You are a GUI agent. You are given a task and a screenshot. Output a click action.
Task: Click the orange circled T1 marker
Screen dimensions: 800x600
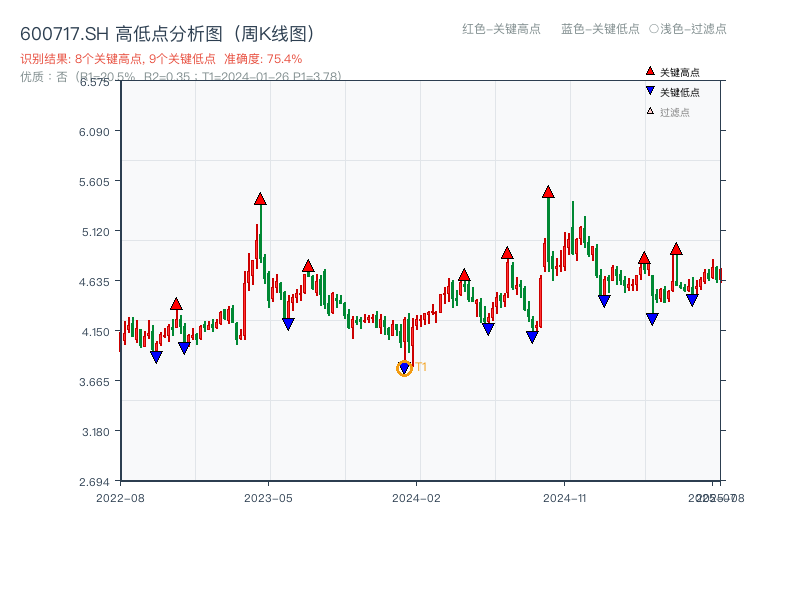point(405,369)
